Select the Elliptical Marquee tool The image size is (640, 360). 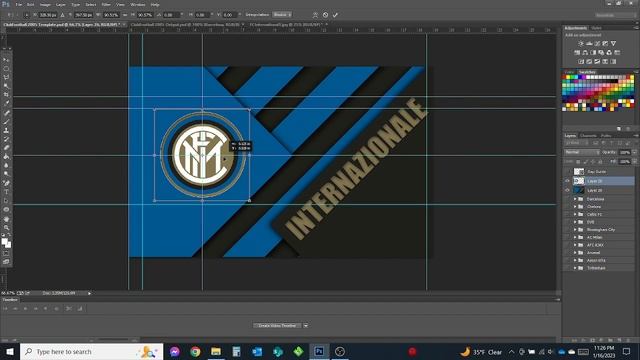click(6, 69)
